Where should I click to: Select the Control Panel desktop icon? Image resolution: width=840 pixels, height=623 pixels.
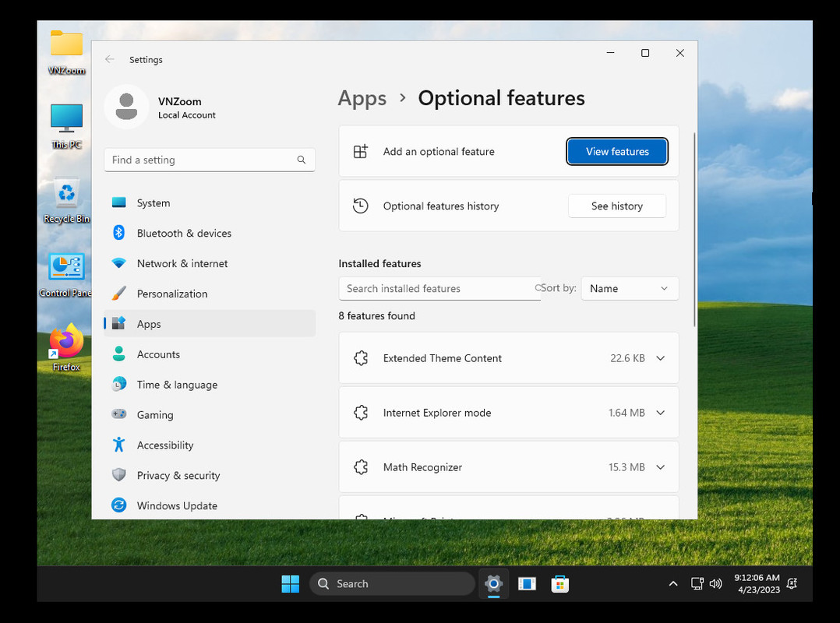(65, 275)
